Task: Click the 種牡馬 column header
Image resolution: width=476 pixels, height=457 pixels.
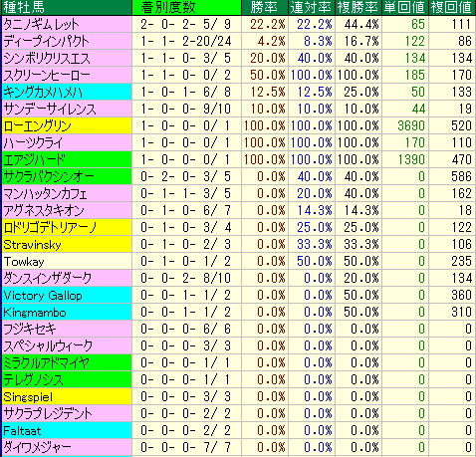Action: [x=66, y=7]
